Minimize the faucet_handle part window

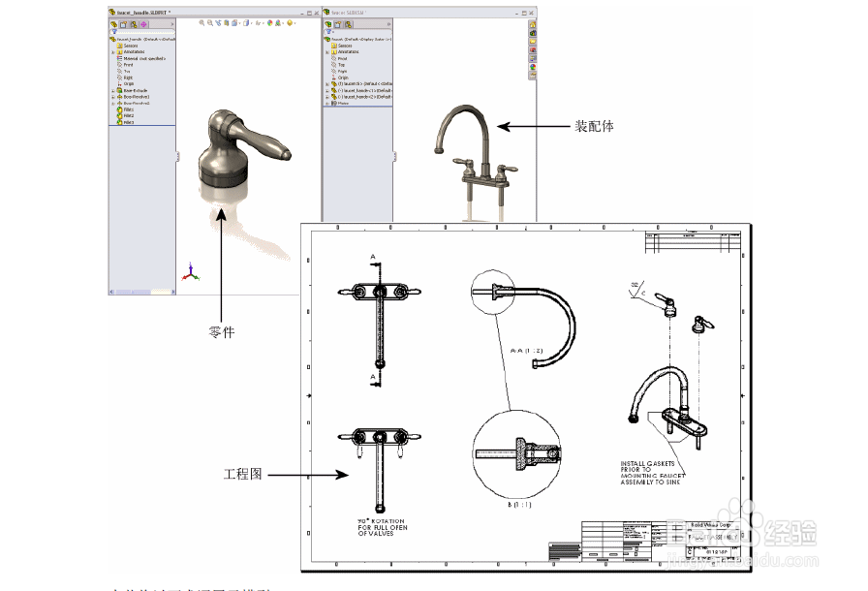pos(302,14)
